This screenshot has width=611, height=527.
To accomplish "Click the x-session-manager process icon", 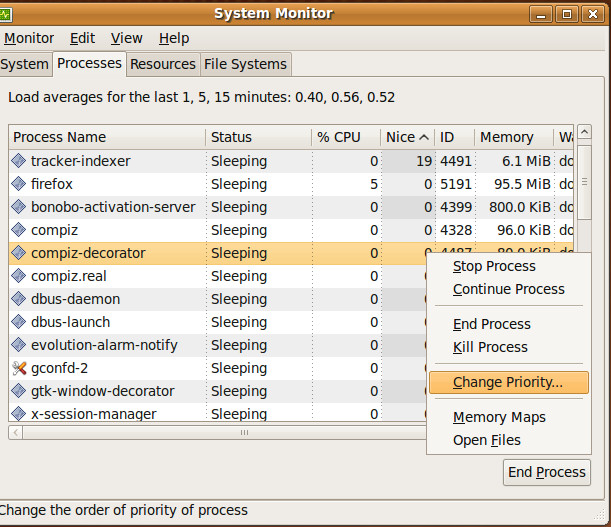I will tap(18, 413).
